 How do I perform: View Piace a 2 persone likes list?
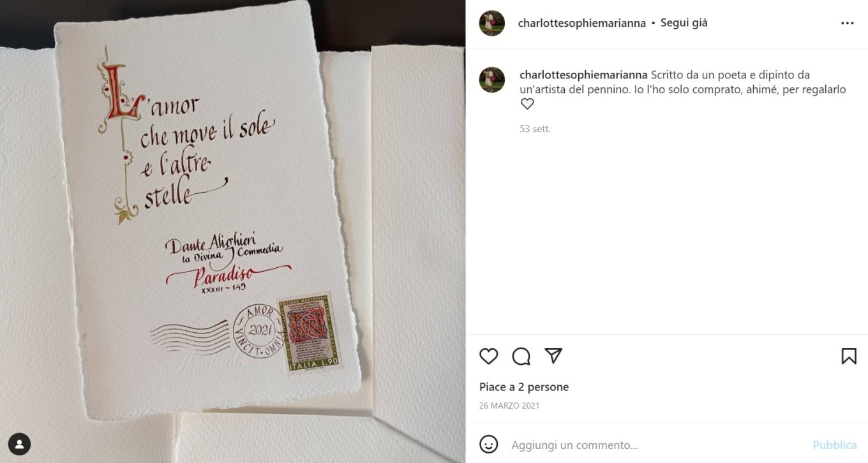[x=524, y=387]
